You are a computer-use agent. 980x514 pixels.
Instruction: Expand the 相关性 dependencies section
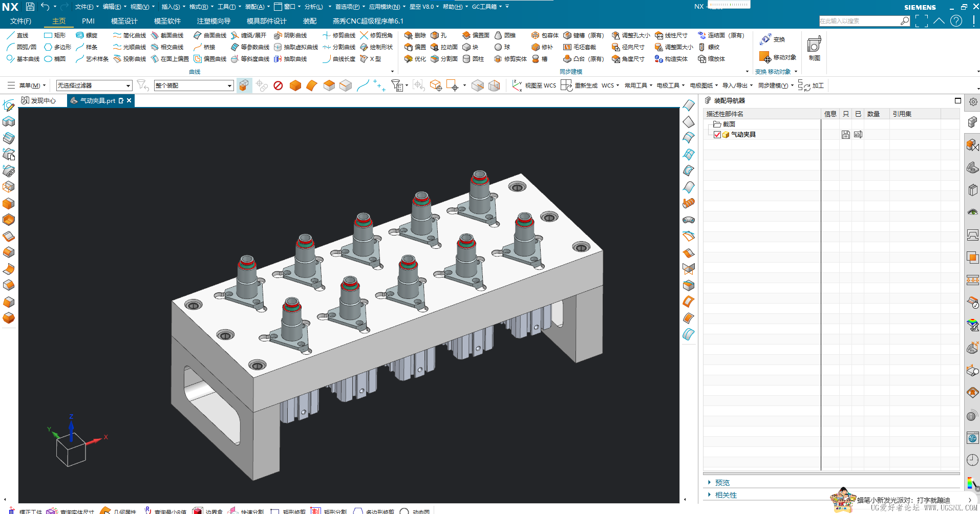[726, 495]
